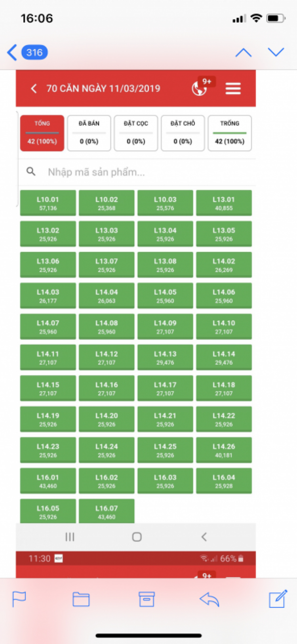
Task: Jump to next message with down chevron
Action: point(276,52)
